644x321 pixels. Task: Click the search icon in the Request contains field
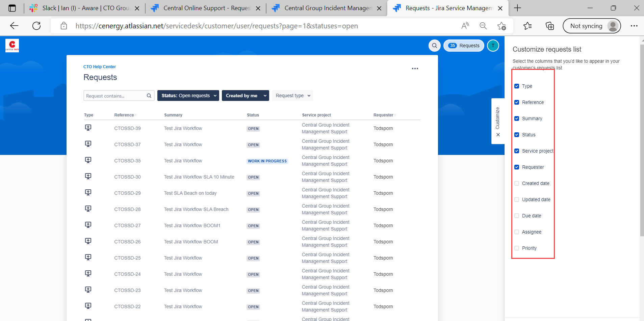(x=149, y=96)
